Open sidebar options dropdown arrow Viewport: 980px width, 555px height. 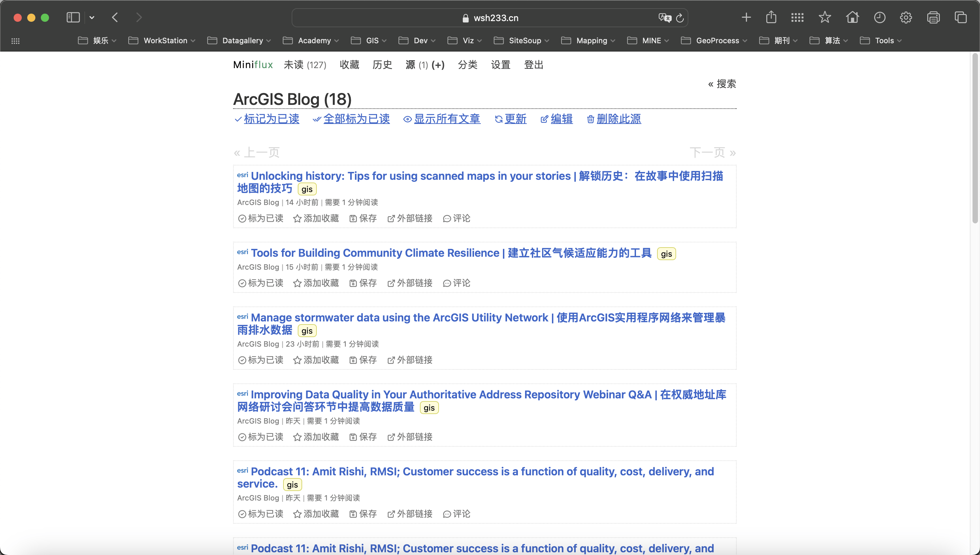pyautogui.click(x=92, y=17)
